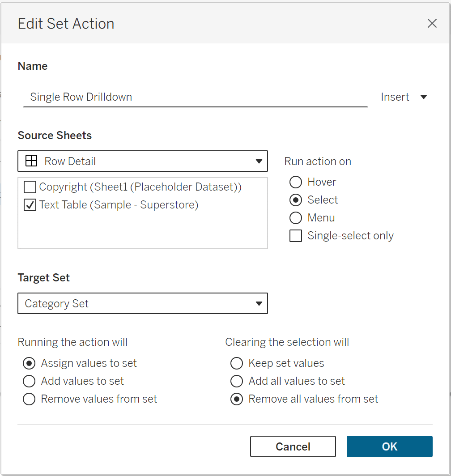451x476 pixels.
Task: Click the dashboard grid icon beside Row Detail
Action: click(31, 161)
